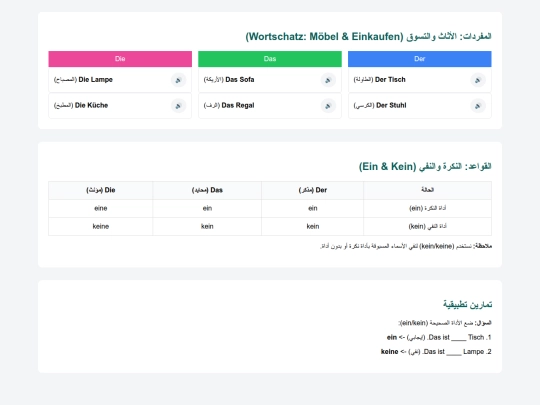Click the Die Lampe vocabulary card
This screenshot has width=540, height=405.
tap(120, 80)
